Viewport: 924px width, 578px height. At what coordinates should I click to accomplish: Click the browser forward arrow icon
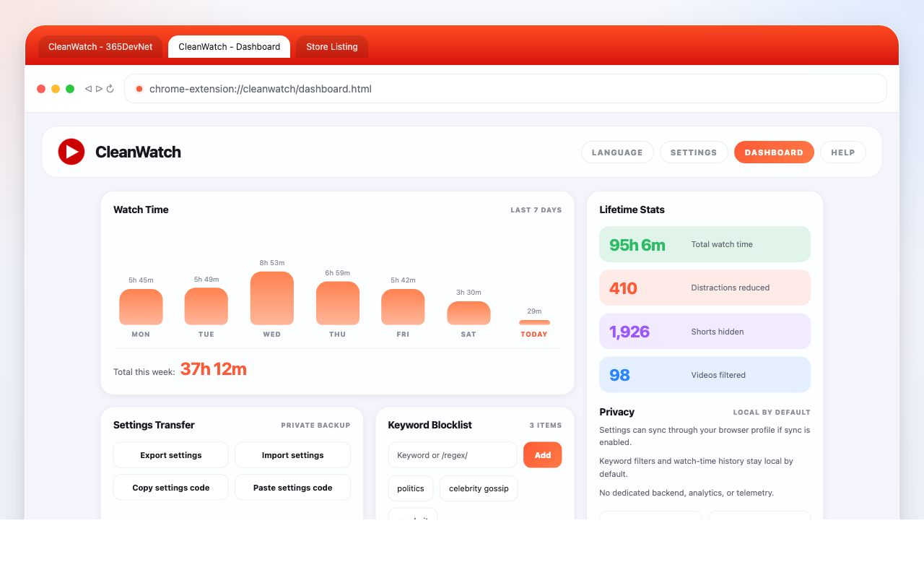click(99, 89)
